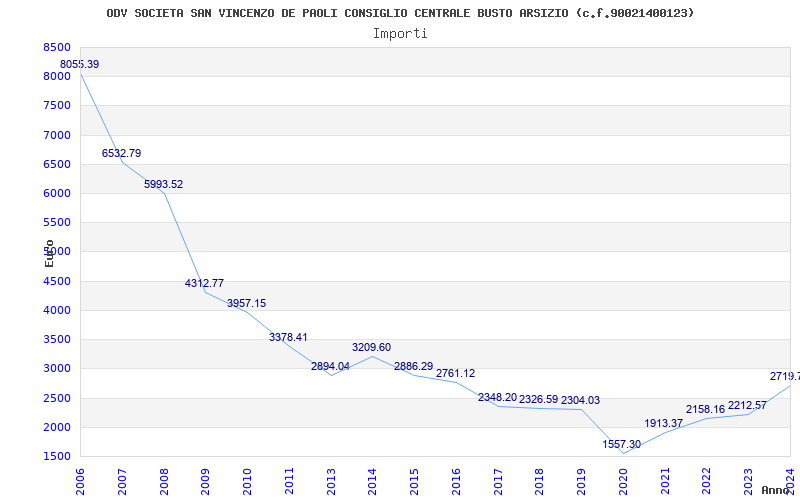Click x-axis year label 2010
800x500 pixels.
coord(247,482)
